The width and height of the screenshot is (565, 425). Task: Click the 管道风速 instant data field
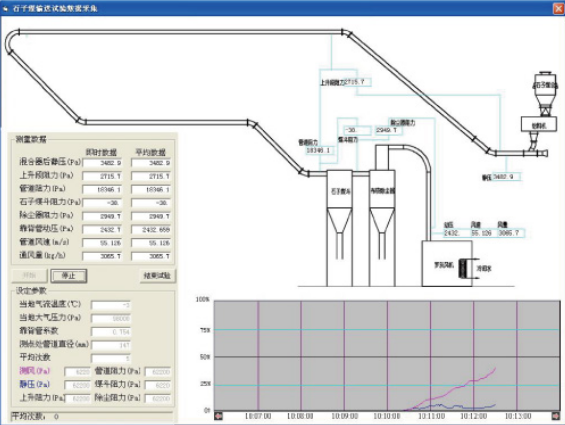pyautogui.click(x=102, y=243)
